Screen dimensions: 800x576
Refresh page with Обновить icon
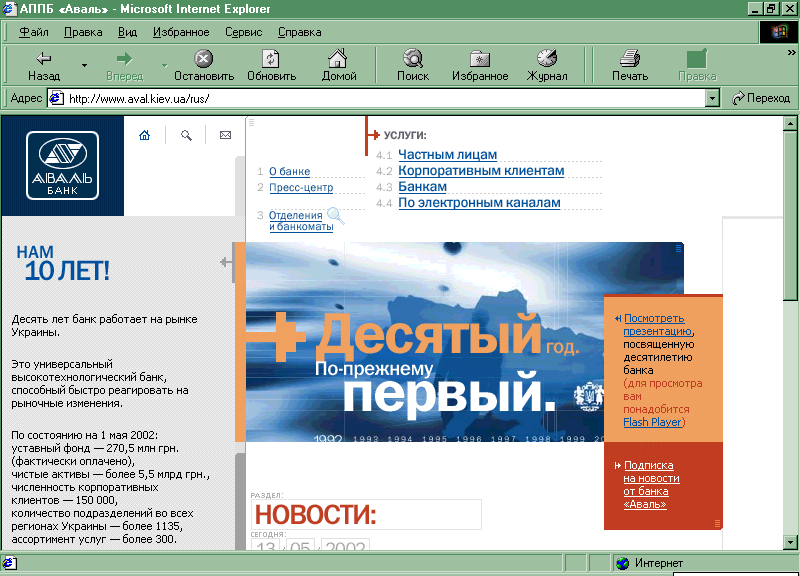click(271, 65)
